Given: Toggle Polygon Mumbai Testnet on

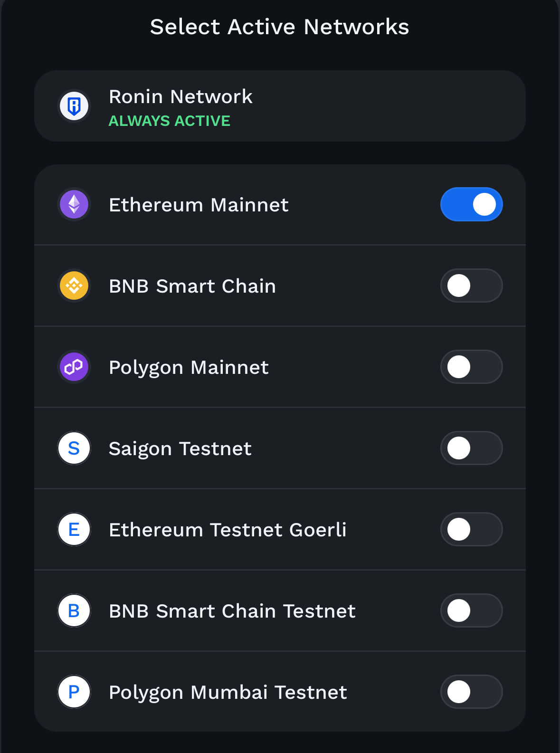Looking at the screenshot, I should point(472,692).
